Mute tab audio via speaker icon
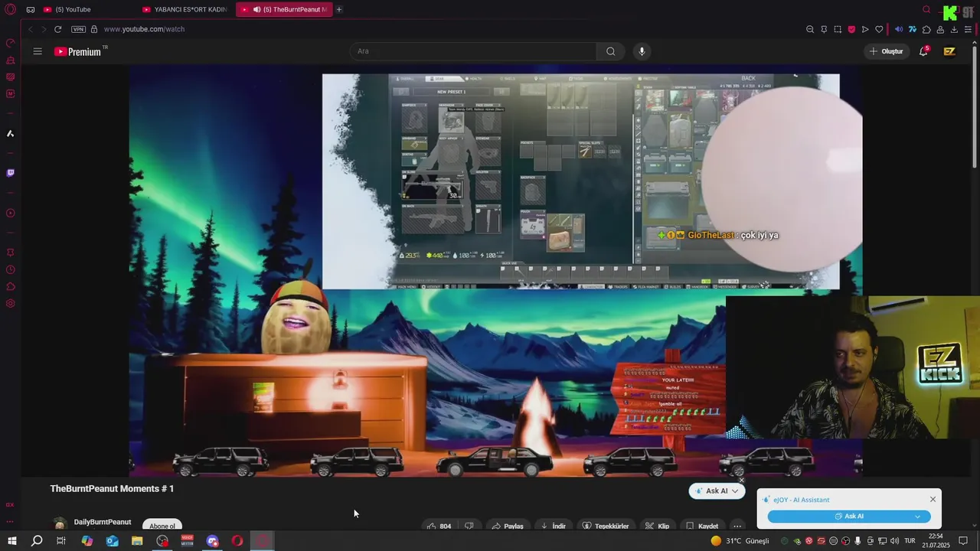This screenshot has height=551, width=980. (256, 9)
